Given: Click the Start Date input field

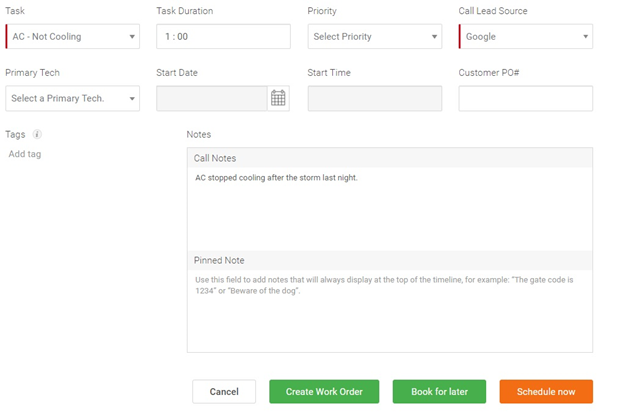Looking at the screenshot, I should pos(211,98).
